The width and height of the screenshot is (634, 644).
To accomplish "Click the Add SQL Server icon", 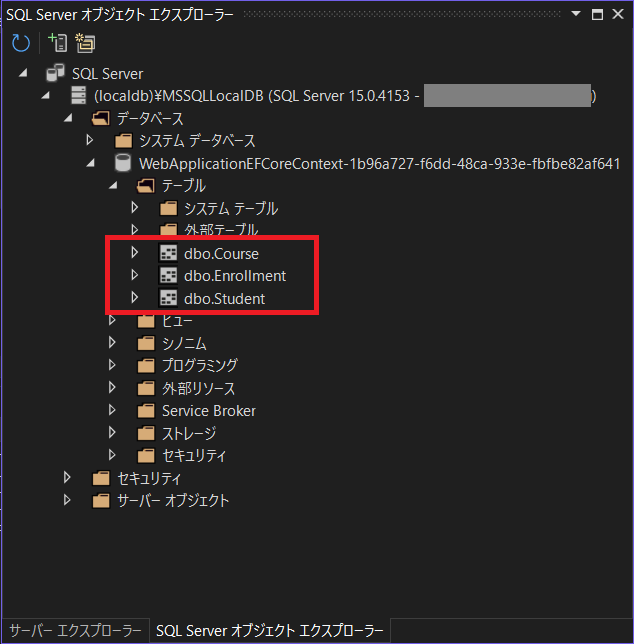I will click(57, 43).
